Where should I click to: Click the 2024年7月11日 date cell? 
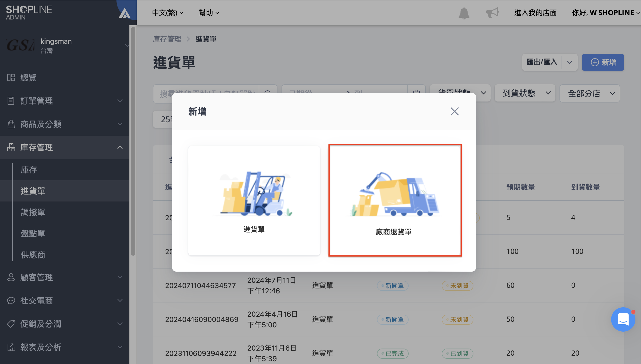[x=272, y=285]
